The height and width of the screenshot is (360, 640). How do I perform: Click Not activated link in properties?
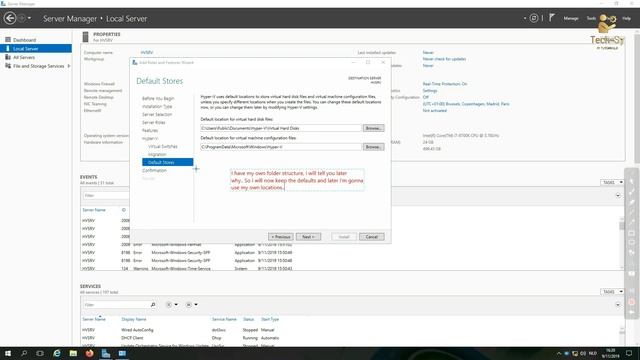click(434, 111)
